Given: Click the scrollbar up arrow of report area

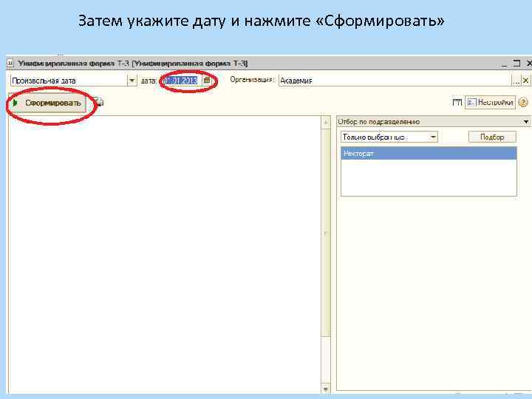Looking at the screenshot, I should (326, 122).
